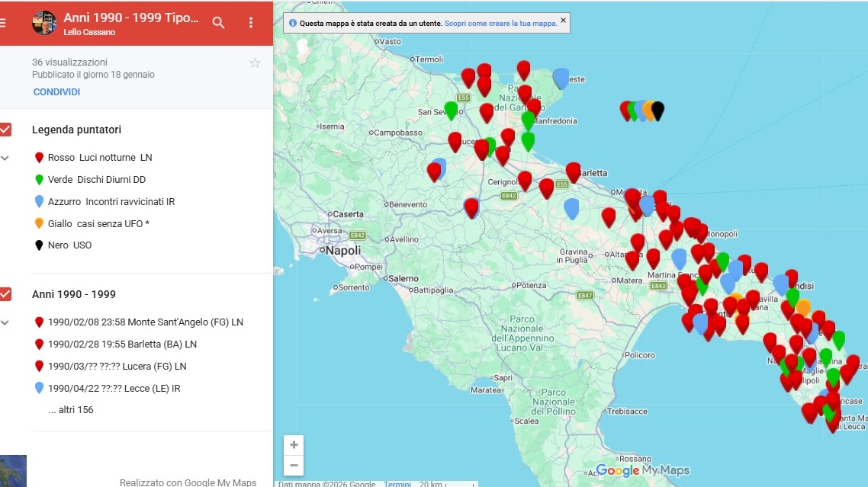This screenshot has height=487, width=868.
Task: Open the three-dot options menu
Action: [x=251, y=23]
